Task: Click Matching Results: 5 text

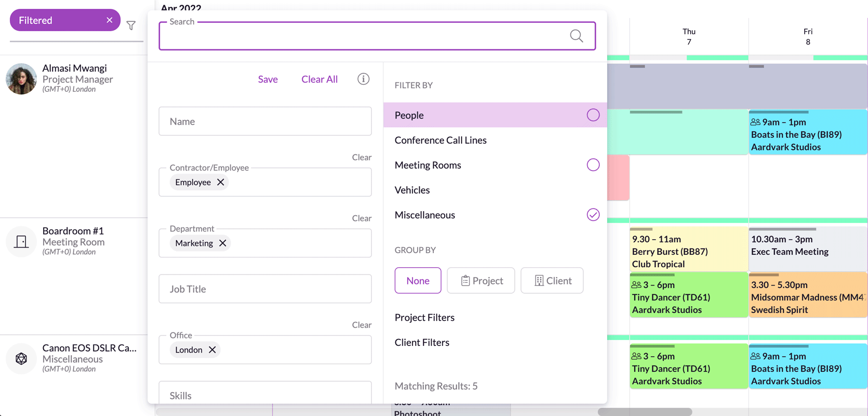Action: click(x=436, y=386)
